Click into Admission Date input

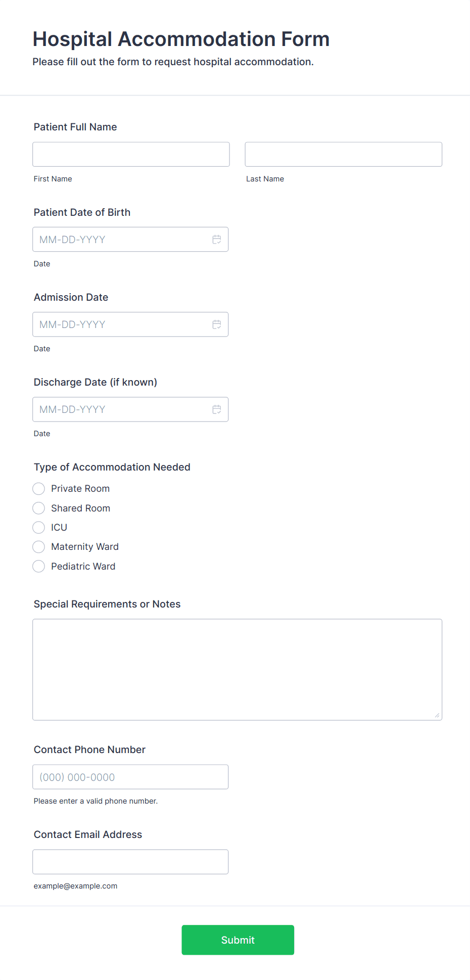click(x=121, y=324)
